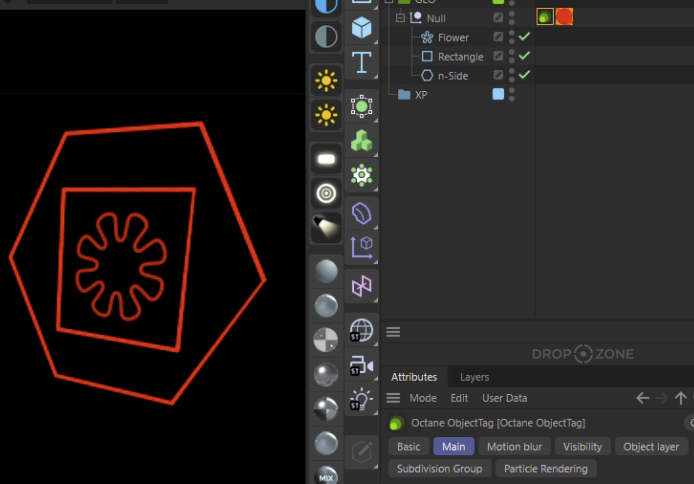
Task: Add an Octane spotlight
Action: pyautogui.click(x=326, y=227)
